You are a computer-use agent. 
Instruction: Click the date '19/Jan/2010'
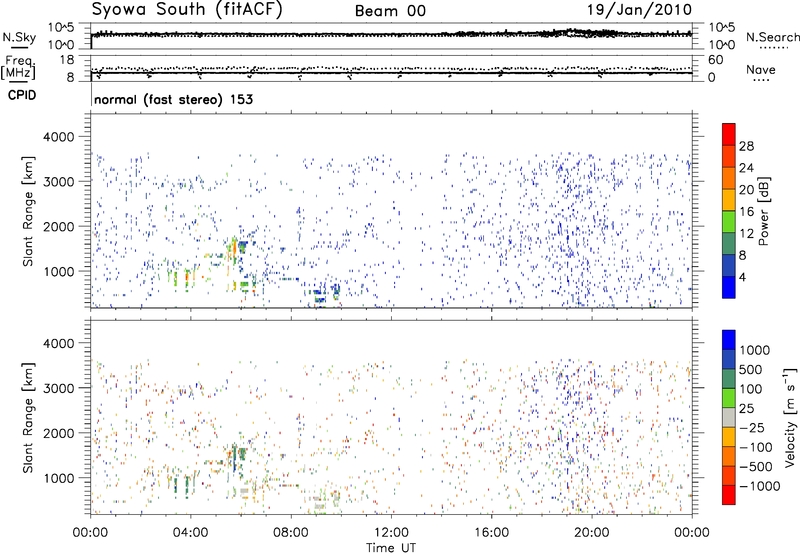(x=640, y=10)
